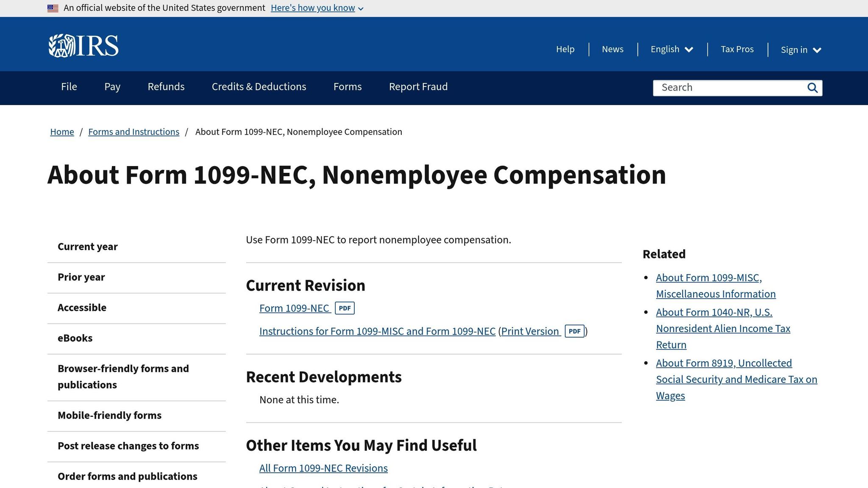Open About Form 1099-MISC related link
The image size is (868, 488).
click(x=716, y=286)
